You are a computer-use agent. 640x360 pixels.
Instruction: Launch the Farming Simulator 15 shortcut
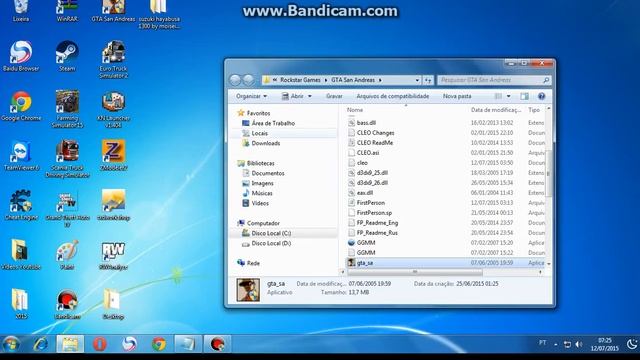click(x=67, y=109)
